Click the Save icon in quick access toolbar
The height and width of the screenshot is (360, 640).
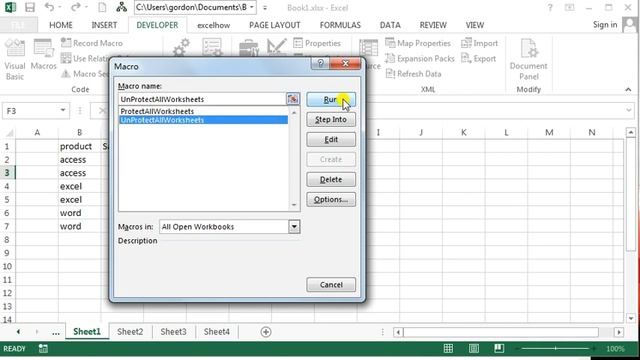tap(30, 7)
